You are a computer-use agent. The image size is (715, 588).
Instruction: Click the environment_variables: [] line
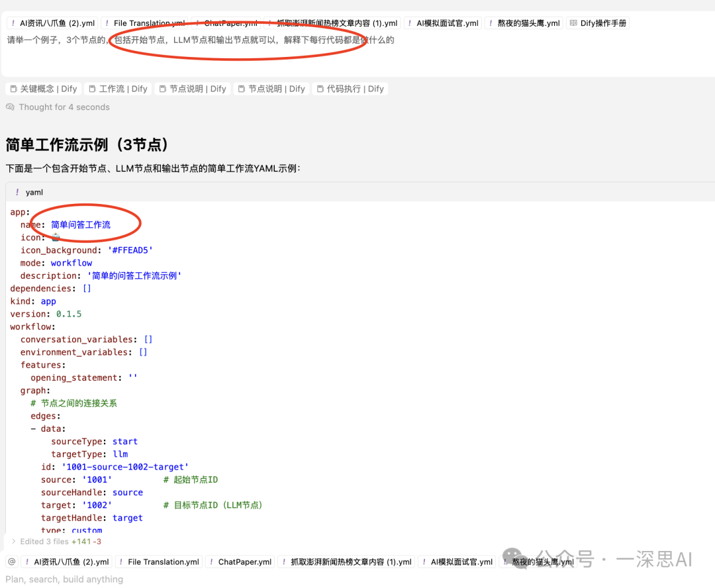click(83, 353)
